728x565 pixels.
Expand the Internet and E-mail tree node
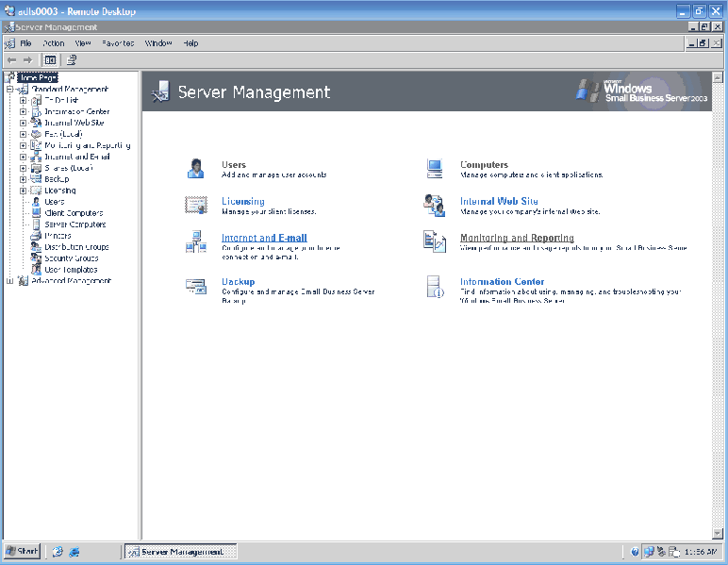(x=23, y=157)
